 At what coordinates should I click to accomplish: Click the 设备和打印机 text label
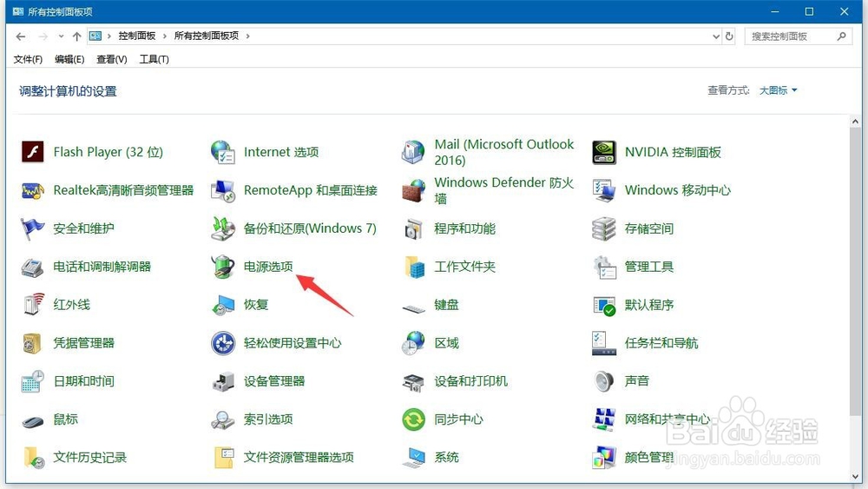point(470,381)
